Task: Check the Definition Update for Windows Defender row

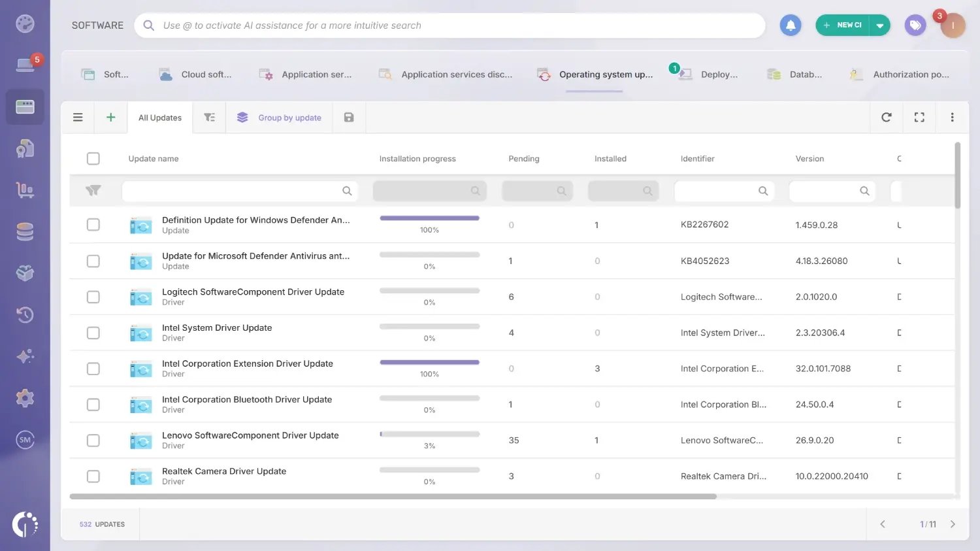Action: click(x=93, y=225)
